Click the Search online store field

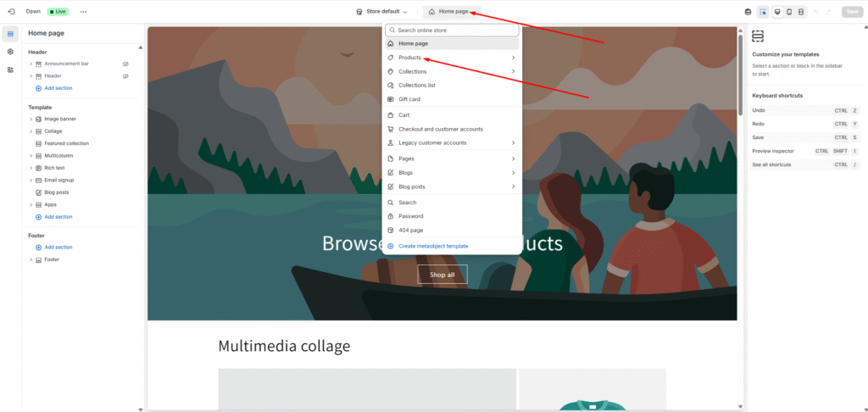click(452, 30)
